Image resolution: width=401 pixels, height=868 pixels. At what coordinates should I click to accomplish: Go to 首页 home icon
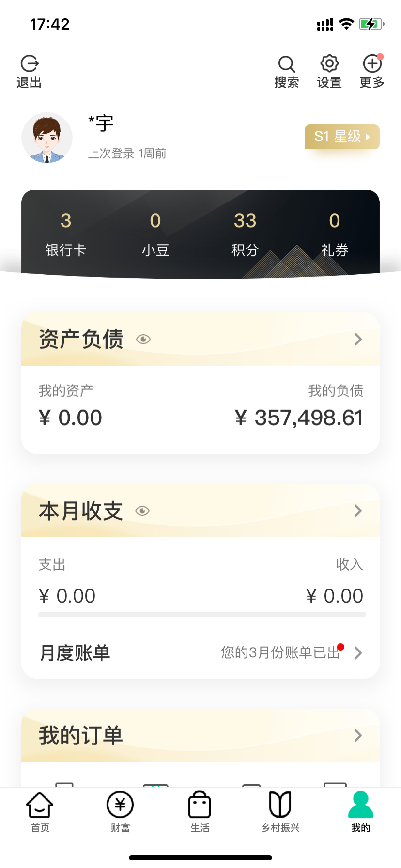click(x=40, y=805)
